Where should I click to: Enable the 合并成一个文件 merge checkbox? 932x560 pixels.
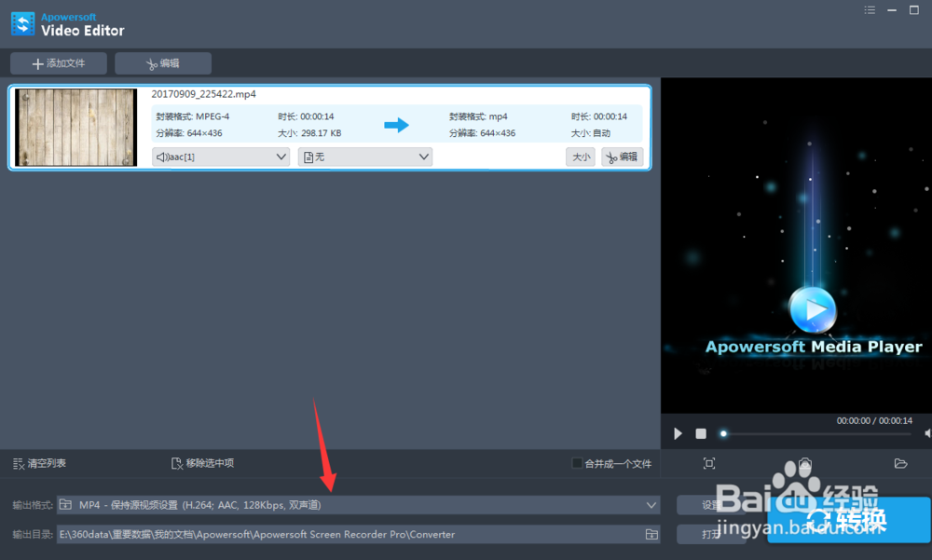579,463
